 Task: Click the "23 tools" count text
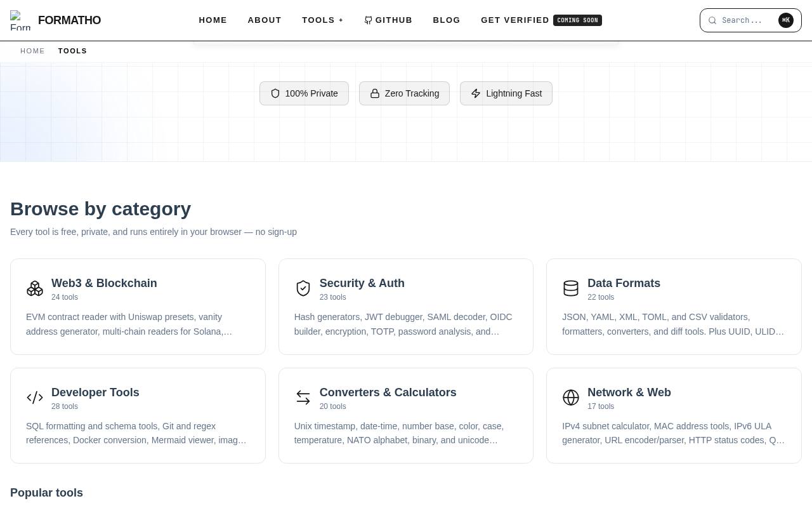(x=332, y=297)
